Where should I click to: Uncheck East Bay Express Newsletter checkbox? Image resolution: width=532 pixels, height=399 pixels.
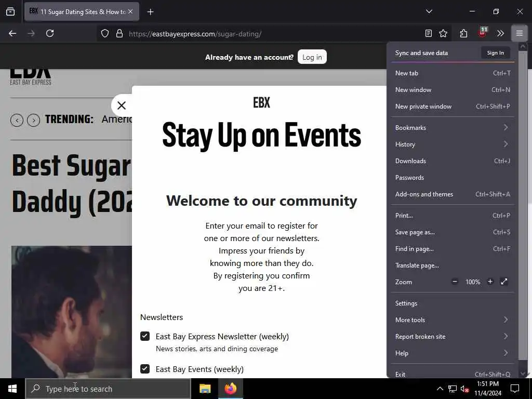pos(145,336)
